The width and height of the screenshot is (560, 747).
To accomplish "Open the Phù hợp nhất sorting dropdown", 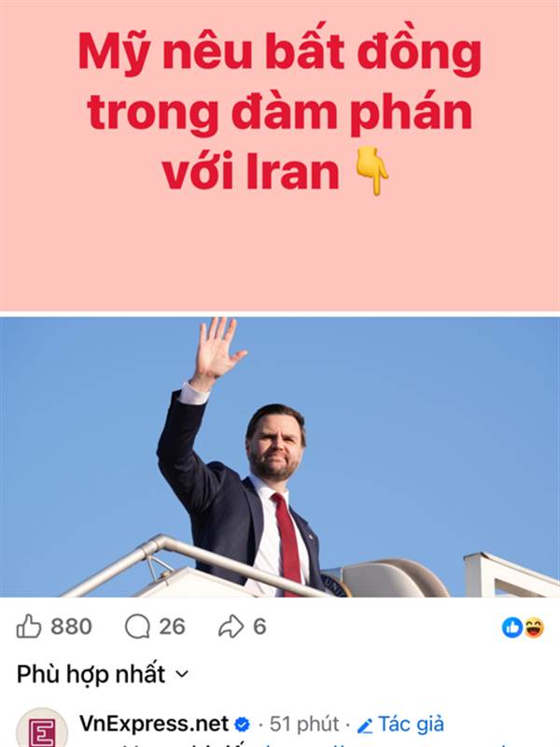I will point(103,674).
